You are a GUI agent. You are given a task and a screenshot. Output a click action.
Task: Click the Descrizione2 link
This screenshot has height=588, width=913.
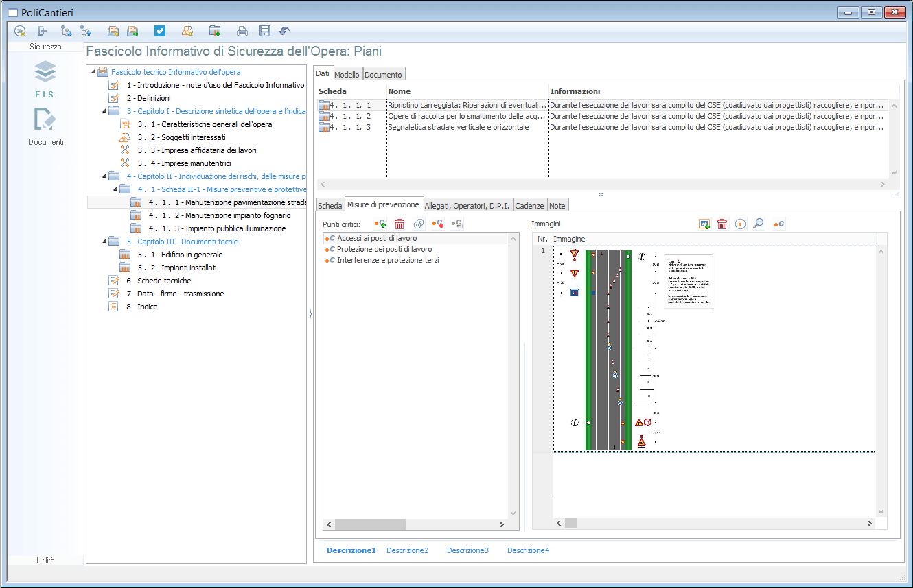point(407,550)
